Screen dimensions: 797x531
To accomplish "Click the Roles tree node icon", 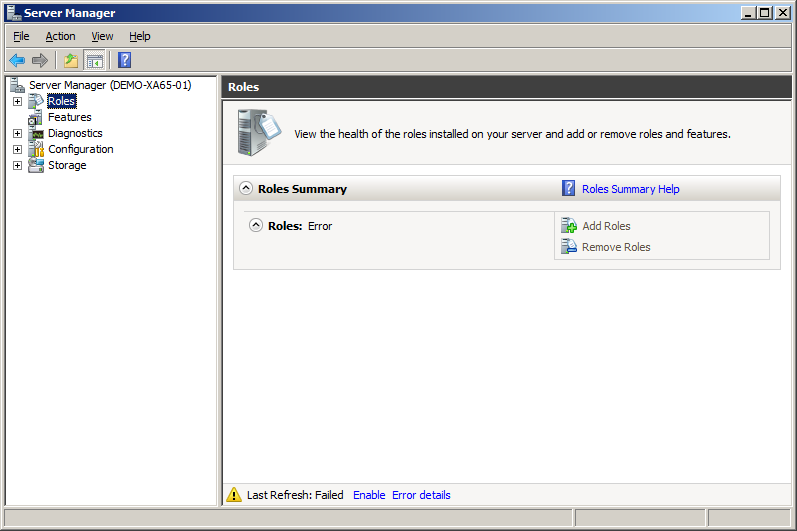I will click(36, 101).
